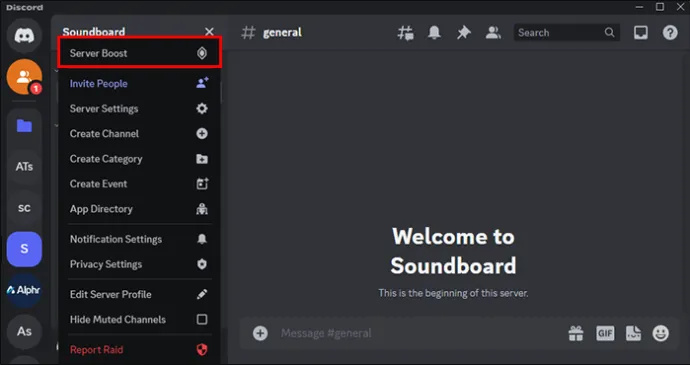Choose Create Category

pyautogui.click(x=139, y=159)
